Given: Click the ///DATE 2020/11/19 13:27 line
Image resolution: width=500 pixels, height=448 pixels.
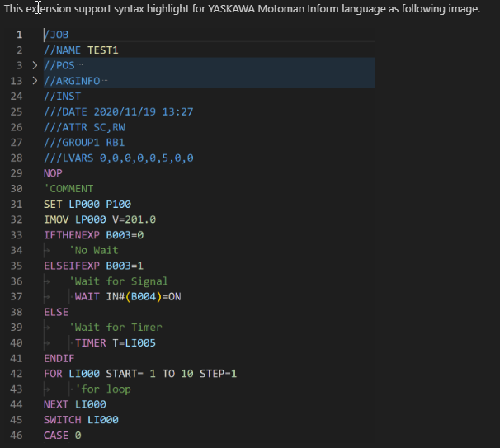Looking at the screenshot, I should coord(118,111).
